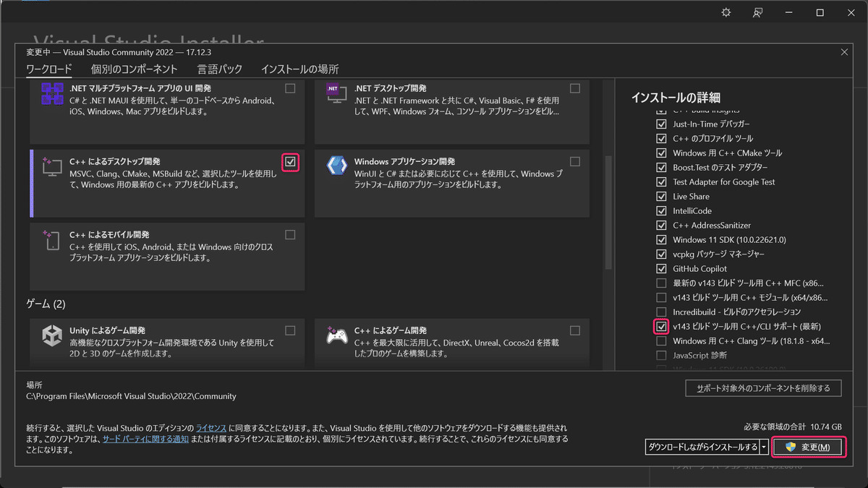The height and width of the screenshot is (488, 868).
Task: Close the 変更中 dialog with X
Action: (x=844, y=52)
